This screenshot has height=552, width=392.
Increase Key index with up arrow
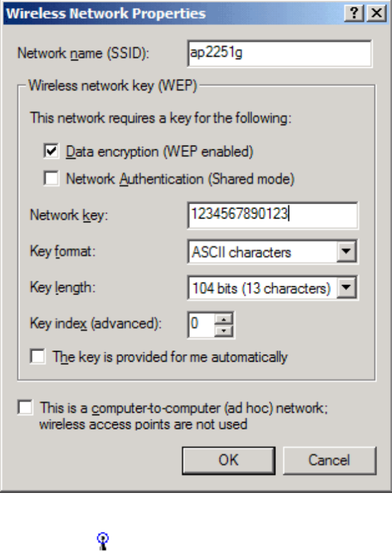224,318
